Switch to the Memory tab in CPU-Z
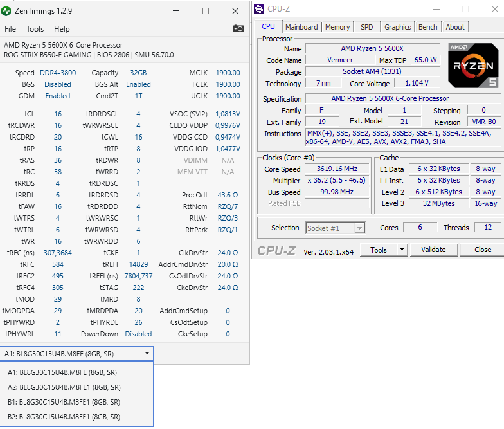Screen dimensions: 504x429 337,27
